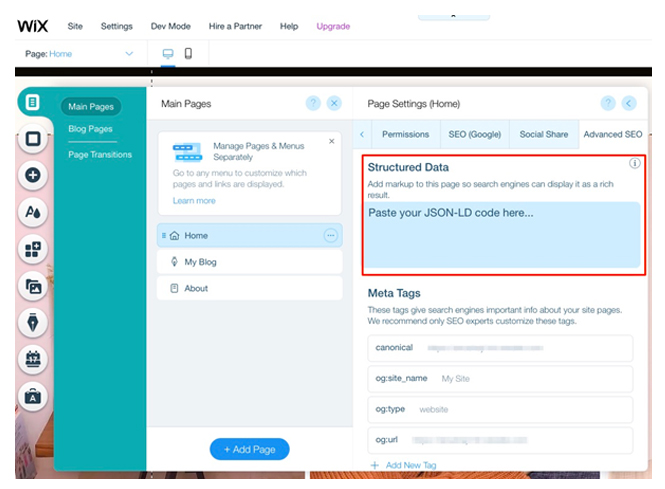Select the About page row
This screenshot has width=665, height=489.
249,288
